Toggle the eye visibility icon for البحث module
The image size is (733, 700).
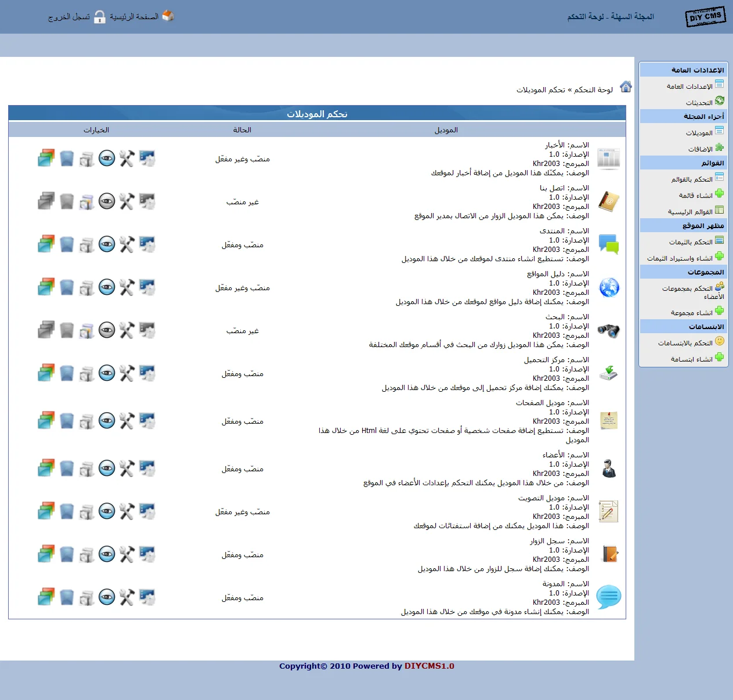click(x=107, y=330)
